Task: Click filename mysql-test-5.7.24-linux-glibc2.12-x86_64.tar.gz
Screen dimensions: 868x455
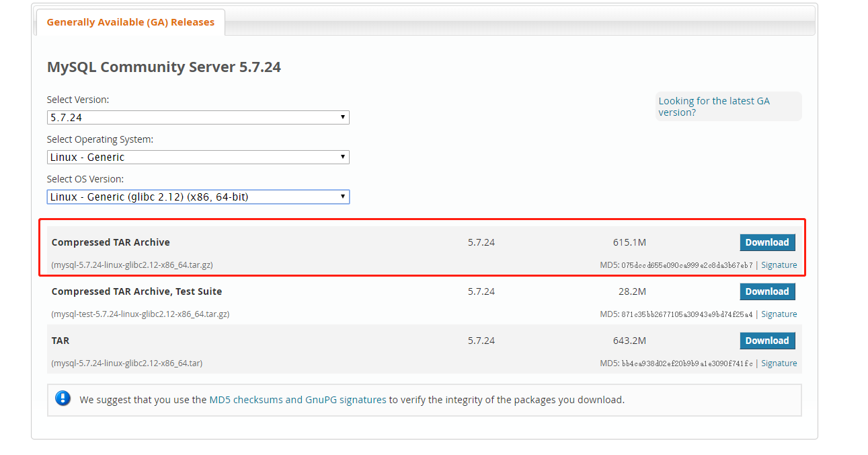Action: [x=141, y=314]
